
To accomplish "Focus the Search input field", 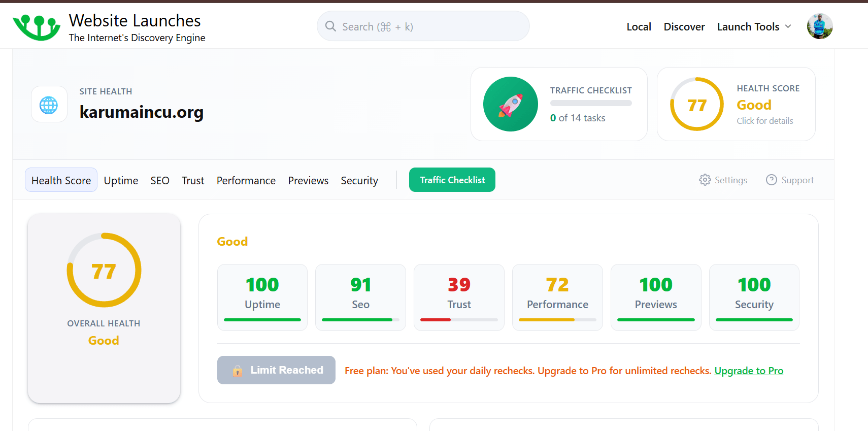I will [423, 26].
